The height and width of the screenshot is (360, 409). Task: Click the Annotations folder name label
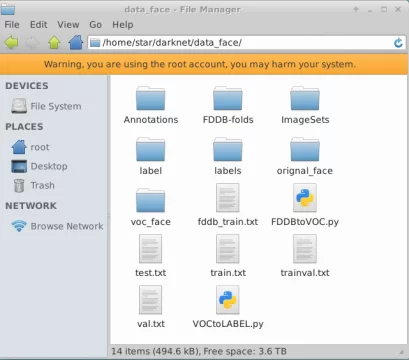click(x=151, y=120)
